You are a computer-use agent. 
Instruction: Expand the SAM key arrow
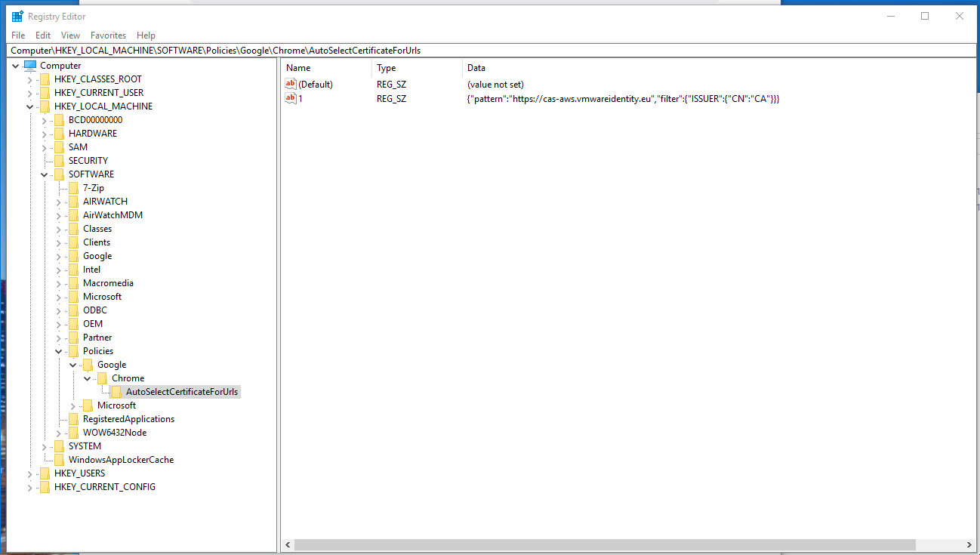44,147
